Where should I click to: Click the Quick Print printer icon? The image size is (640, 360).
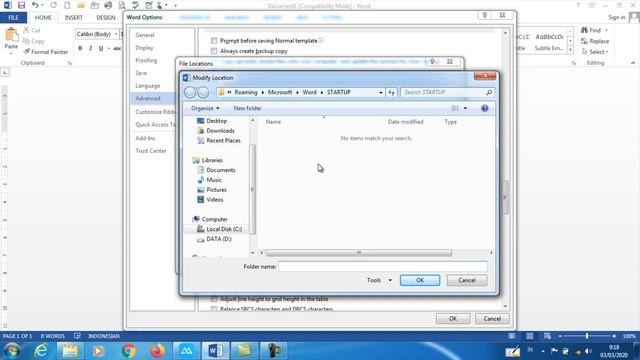[x=108, y=5]
